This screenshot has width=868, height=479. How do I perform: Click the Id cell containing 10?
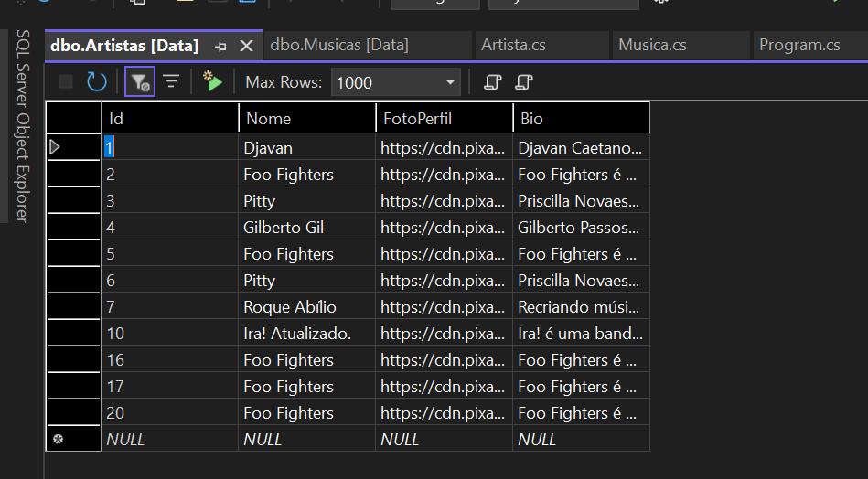coord(170,334)
